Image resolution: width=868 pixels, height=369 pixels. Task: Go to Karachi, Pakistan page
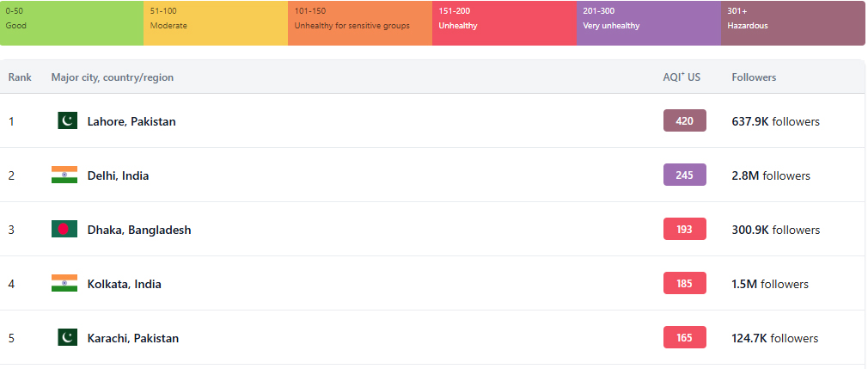133,338
